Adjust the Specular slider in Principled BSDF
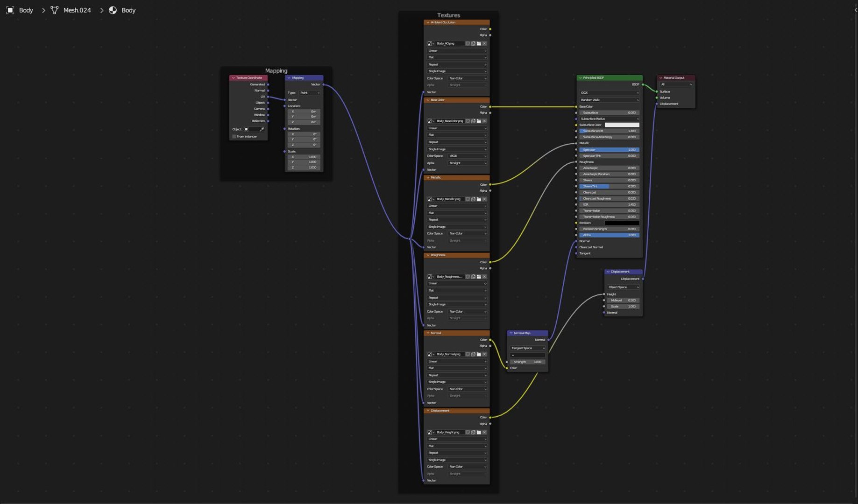Viewport: 858px width, 504px height. 610,150
